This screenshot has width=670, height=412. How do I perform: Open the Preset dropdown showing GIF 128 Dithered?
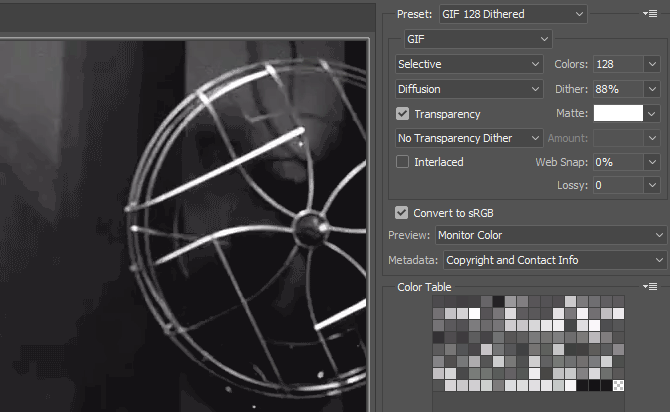513,14
